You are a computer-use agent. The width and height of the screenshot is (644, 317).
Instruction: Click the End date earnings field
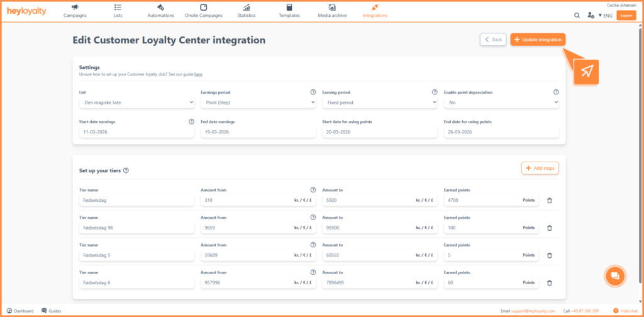click(258, 132)
